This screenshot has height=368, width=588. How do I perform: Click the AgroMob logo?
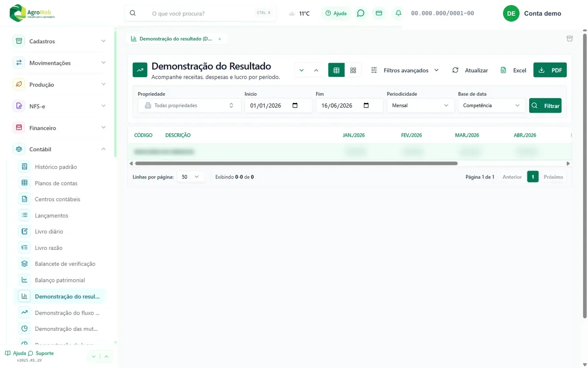click(32, 13)
